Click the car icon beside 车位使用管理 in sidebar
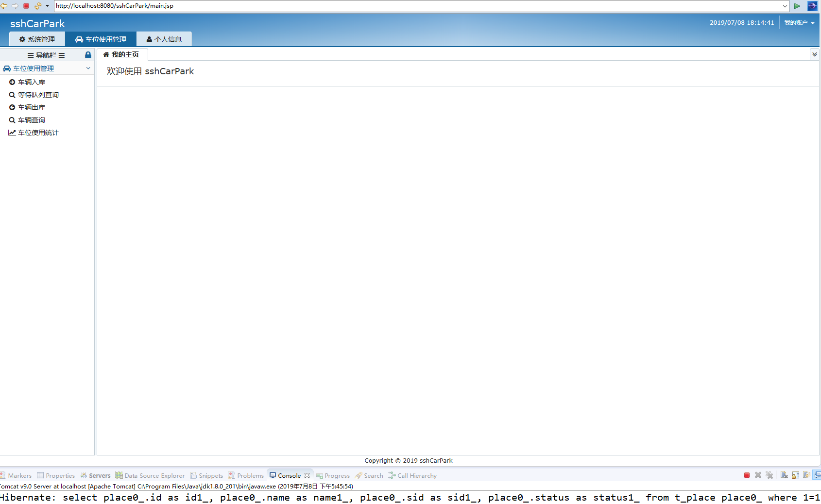 coord(7,68)
